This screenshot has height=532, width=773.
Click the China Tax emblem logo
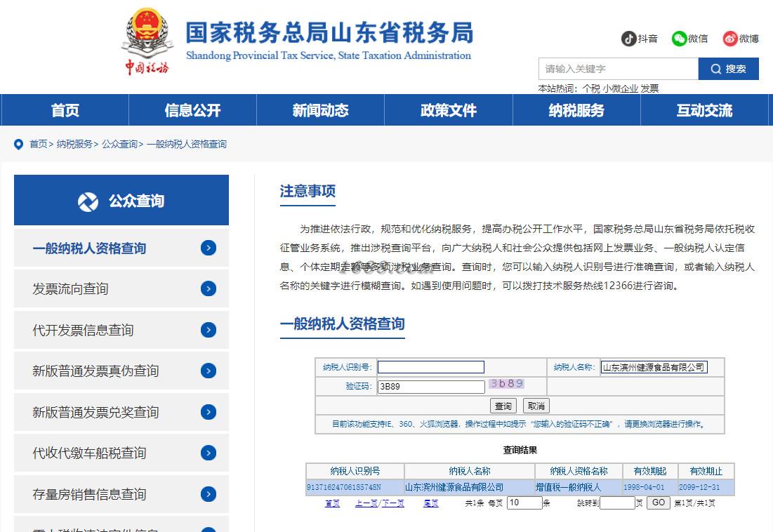(x=147, y=41)
